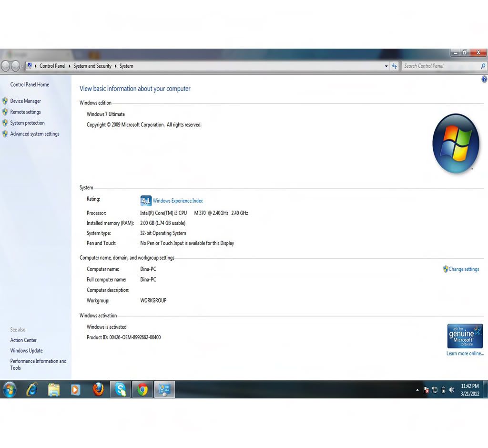This screenshot has width=488, height=448.
Task: Open Windows Media Player from taskbar
Action: [76, 390]
